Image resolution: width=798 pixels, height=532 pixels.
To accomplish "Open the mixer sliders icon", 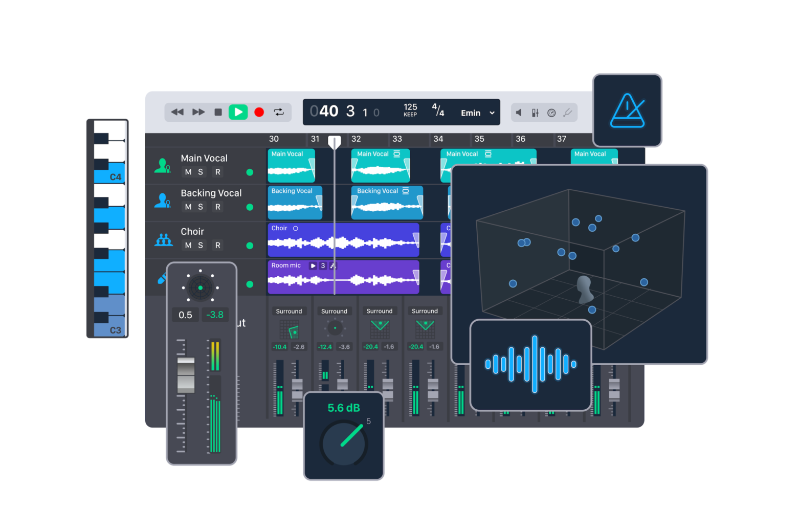I will 535,113.
